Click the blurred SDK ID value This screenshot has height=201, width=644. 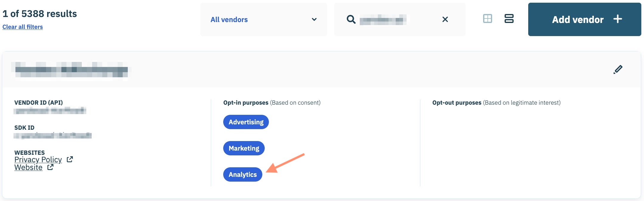click(x=53, y=136)
